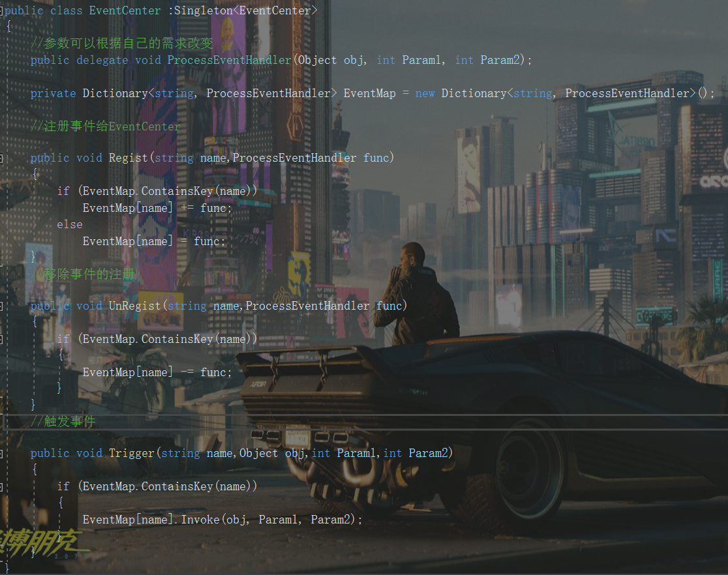
Task: Click the EventMap field name before '= new'
Action: coord(370,94)
